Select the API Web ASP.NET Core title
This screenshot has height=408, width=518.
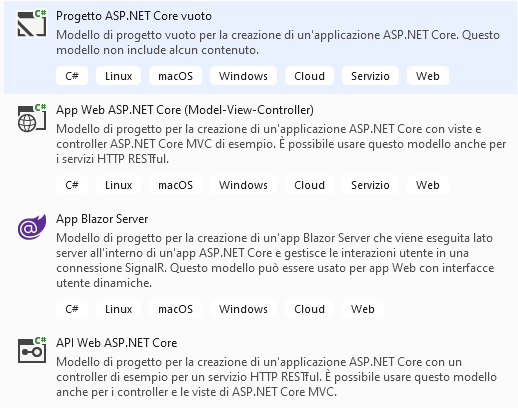coord(116,343)
